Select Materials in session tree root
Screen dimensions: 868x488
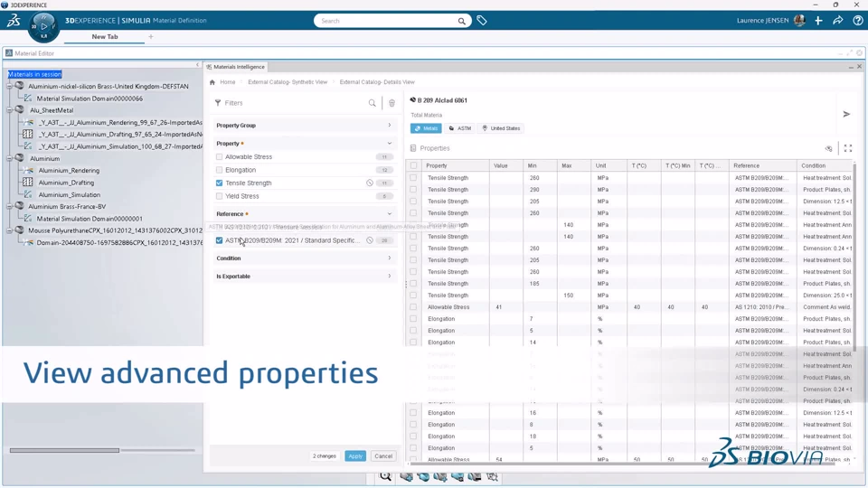[x=35, y=74]
